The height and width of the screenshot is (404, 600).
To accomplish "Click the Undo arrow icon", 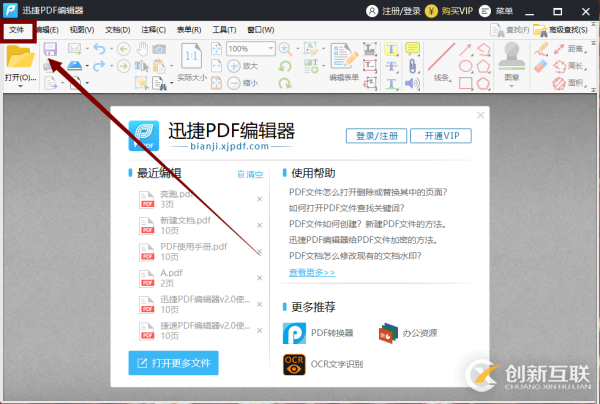I will click(x=99, y=49).
